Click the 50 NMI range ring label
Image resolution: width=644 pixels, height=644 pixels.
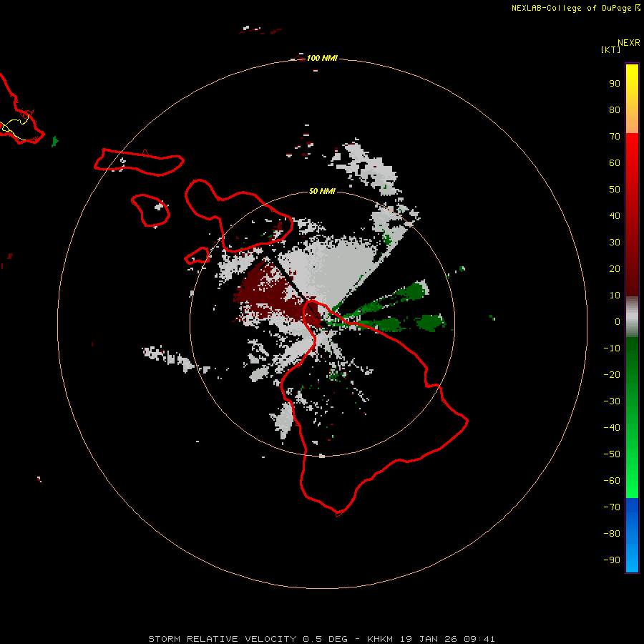[x=322, y=191]
